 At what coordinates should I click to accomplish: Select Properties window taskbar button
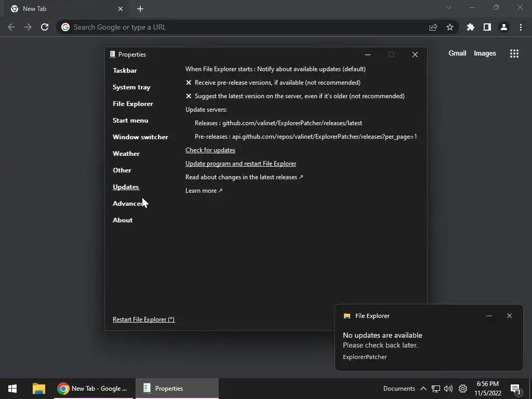coord(177,389)
